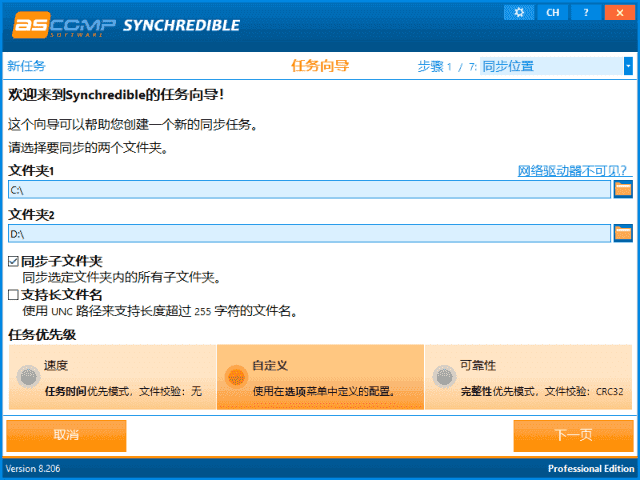640x480 pixels.
Task: Click the CH language switch button
Action: 551,12
